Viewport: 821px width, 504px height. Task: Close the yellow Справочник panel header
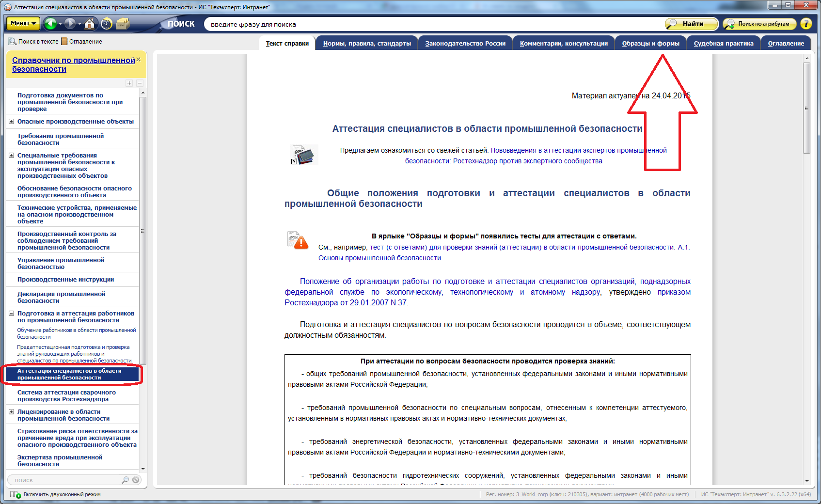[138, 60]
